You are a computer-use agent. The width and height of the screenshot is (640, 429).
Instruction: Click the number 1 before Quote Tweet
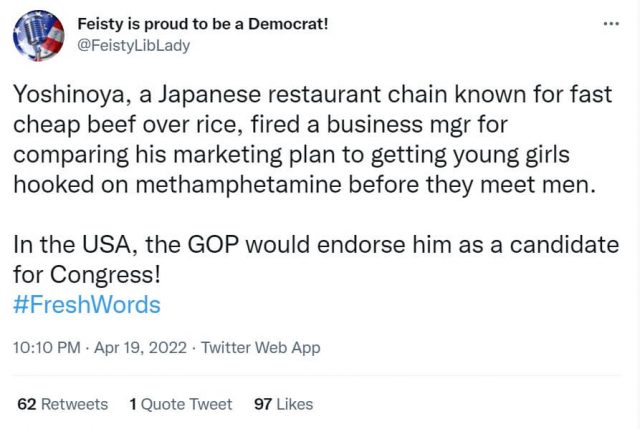(133, 404)
